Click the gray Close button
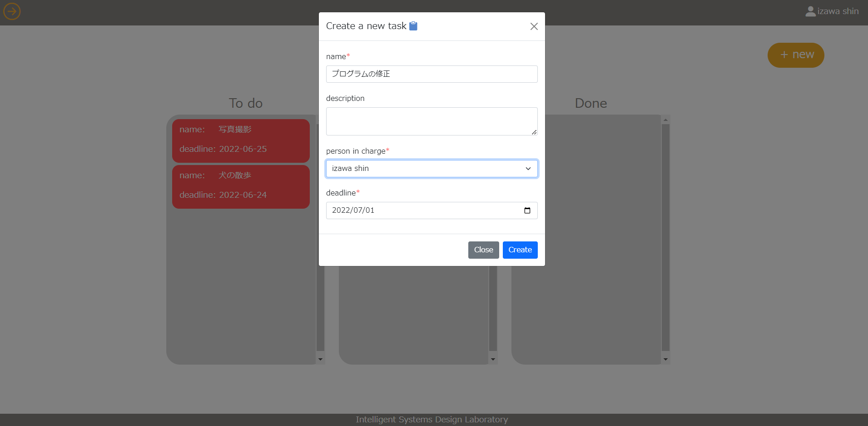The image size is (868, 426). (484, 250)
